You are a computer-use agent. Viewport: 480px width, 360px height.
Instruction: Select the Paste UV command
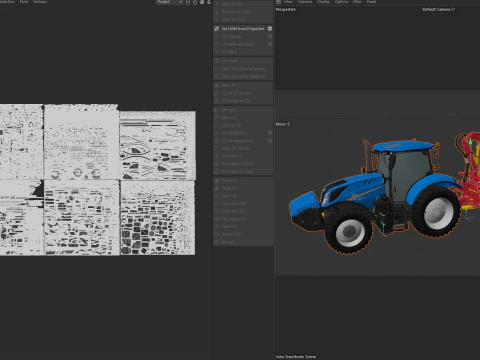(x=243, y=188)
